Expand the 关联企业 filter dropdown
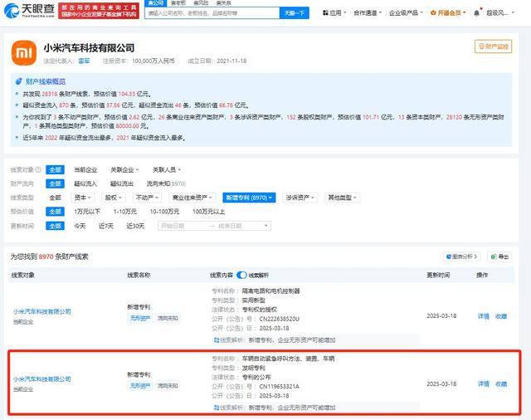Viewport: 531px width, 420px height. point(124,169)
